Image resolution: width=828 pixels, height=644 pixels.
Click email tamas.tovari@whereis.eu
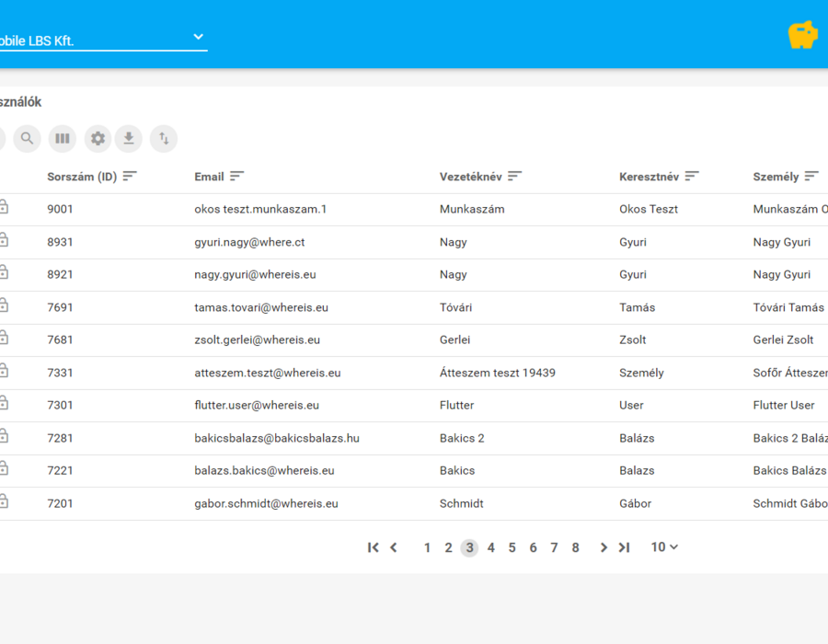261,308
